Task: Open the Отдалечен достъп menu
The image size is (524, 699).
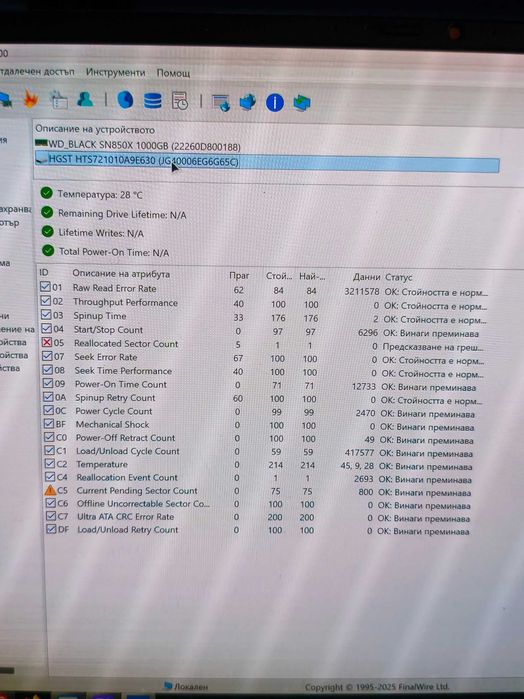Action: (x=37, y=71)
